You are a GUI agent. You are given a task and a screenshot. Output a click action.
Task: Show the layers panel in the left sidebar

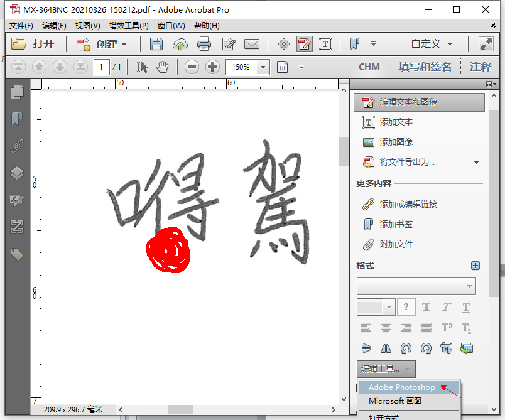coord(17,173)
